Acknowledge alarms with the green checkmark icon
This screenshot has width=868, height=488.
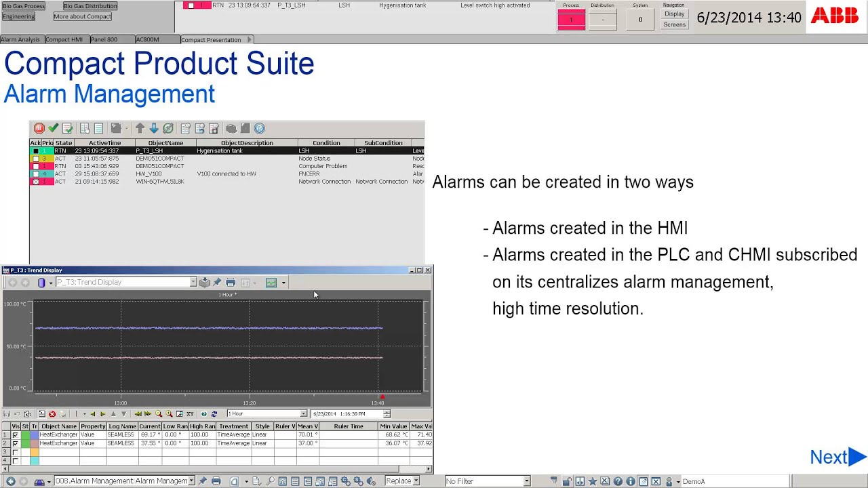(53, 128)
